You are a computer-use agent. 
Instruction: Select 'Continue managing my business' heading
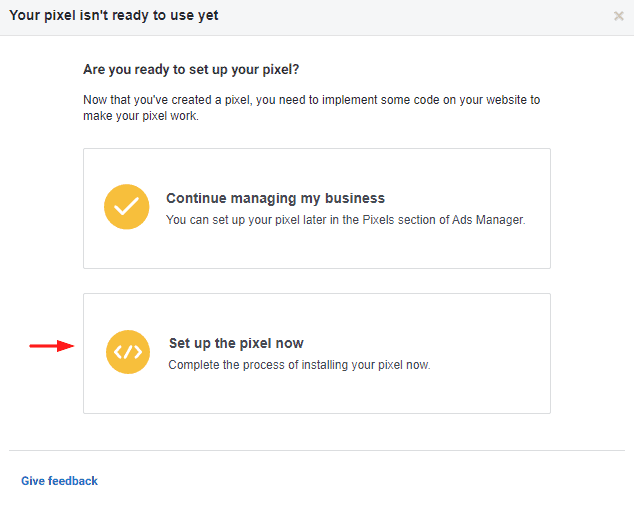click(275, 198)
